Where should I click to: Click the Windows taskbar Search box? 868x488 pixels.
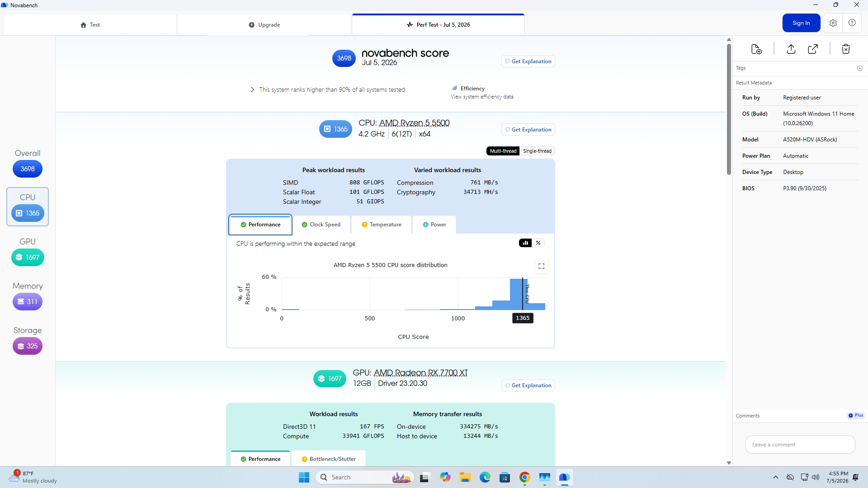[x=365, y=477]
